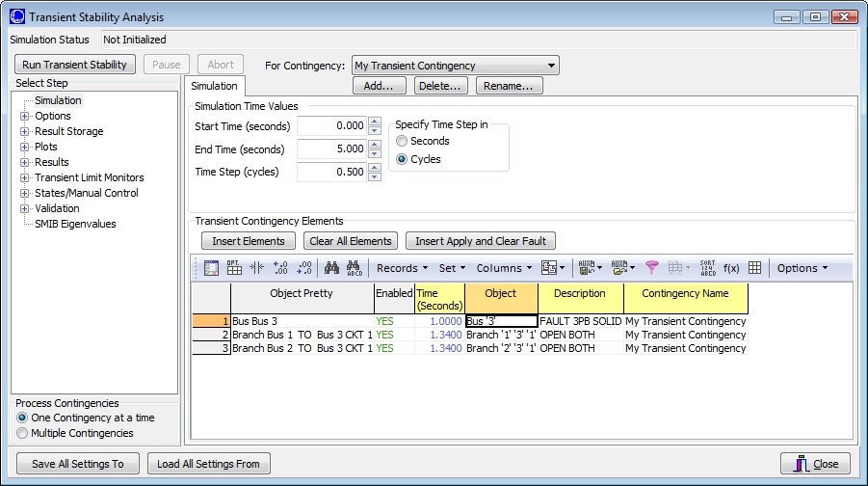The width and height of the screenshot is (868, 486).
Task: Click the pink filter funnel icon
Action: click(x=652, y=268)
